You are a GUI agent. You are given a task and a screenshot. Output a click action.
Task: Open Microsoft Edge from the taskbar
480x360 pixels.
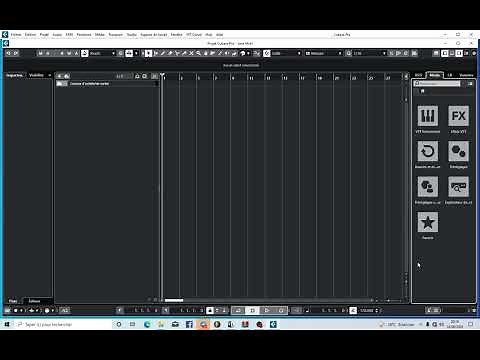(147, 324)
